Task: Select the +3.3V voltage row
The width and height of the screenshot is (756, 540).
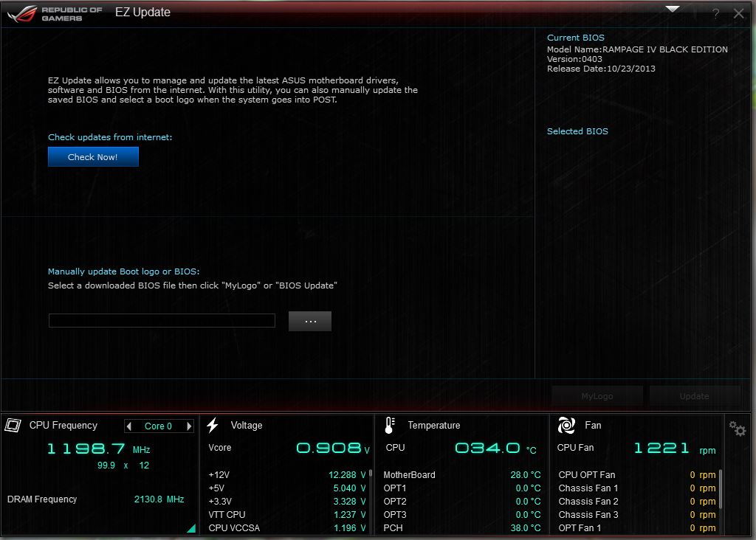Action: [x=287, y=502]
